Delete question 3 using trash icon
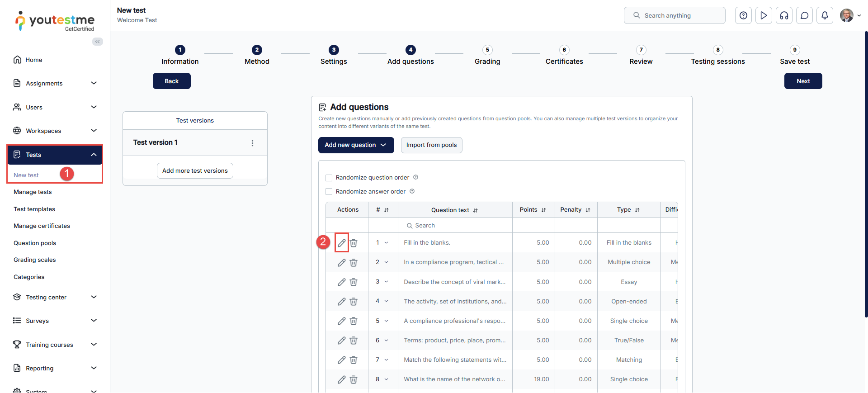This screenshot has height=393, width=868. point(354,282)
